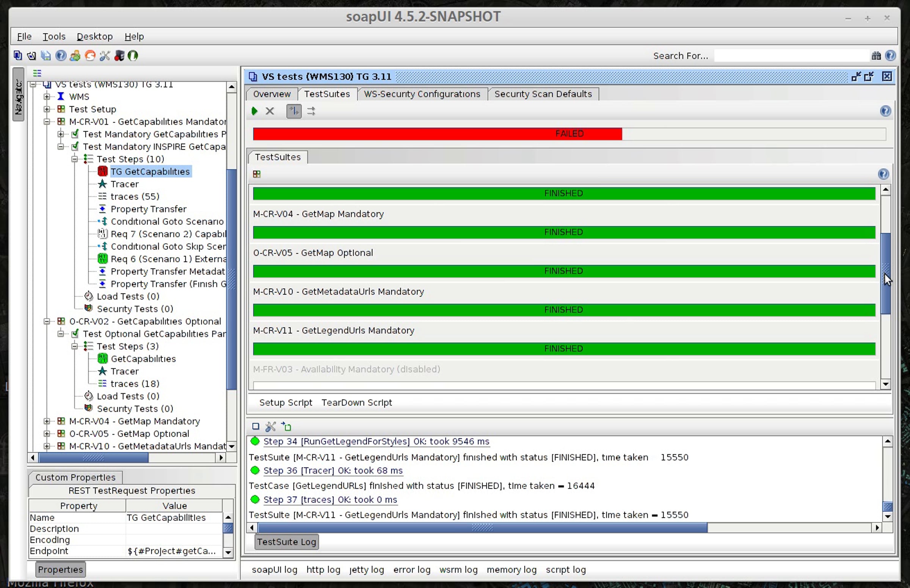Image resolution: width=910 pixels, height=588 pixels.
Task: Open the soapUI forum people icon
Action: (75, 56)
